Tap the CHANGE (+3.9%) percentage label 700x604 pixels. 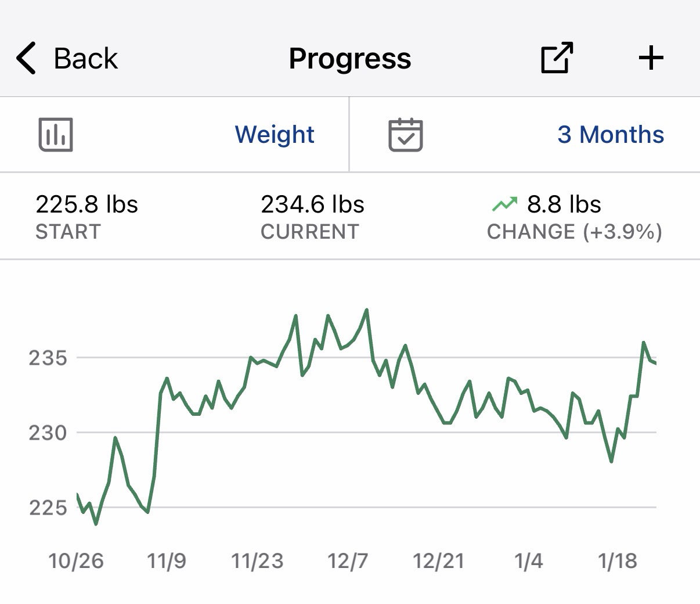pos(574,232)
